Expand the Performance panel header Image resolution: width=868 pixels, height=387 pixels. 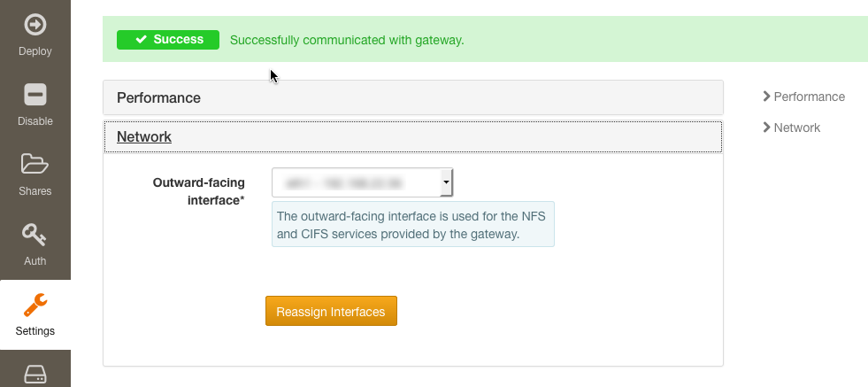pos(413,97)
